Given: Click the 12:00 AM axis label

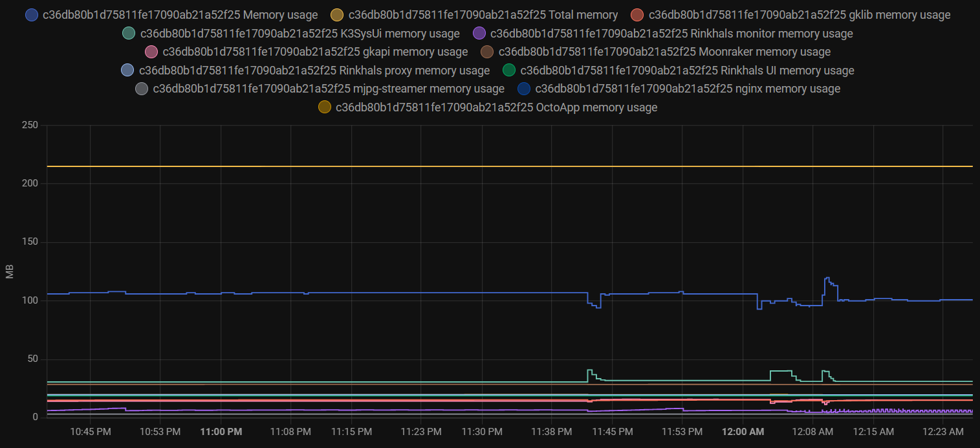Looking at the screenshot, I should click(x=743, y=431).
